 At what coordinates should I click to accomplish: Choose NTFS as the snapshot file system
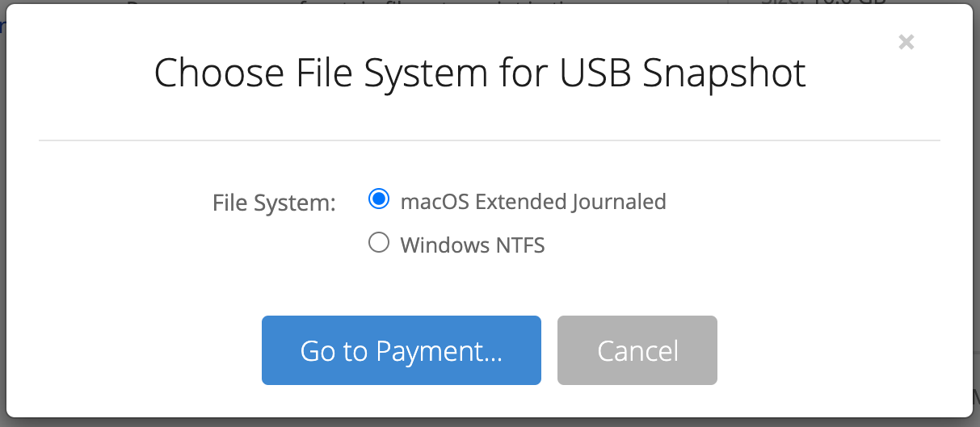(379, 243)
